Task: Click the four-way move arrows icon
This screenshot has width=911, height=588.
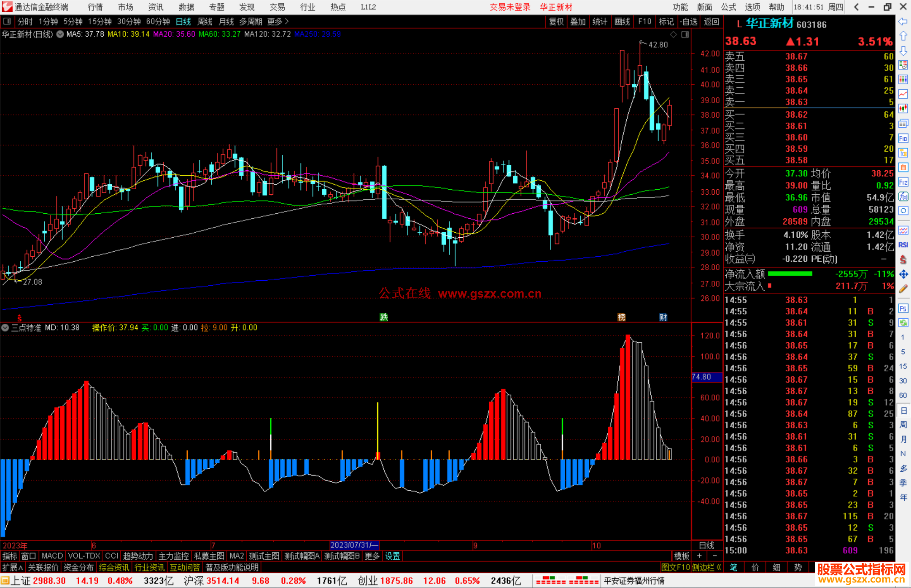Action: click(903, 274)
